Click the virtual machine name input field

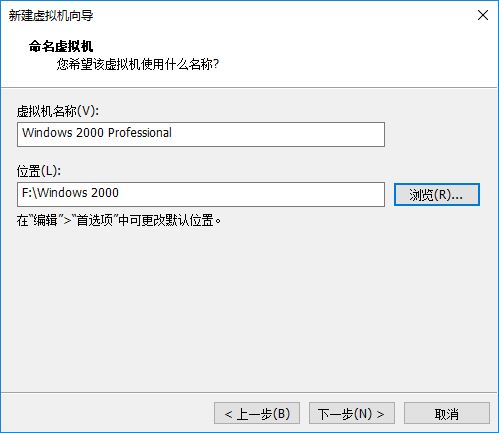click(x=201, y=134)
